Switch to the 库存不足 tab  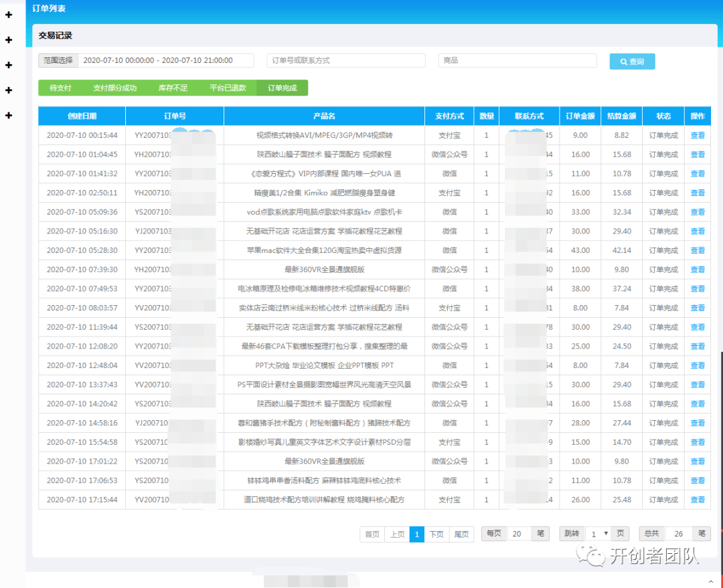click(x=173, y=88)
